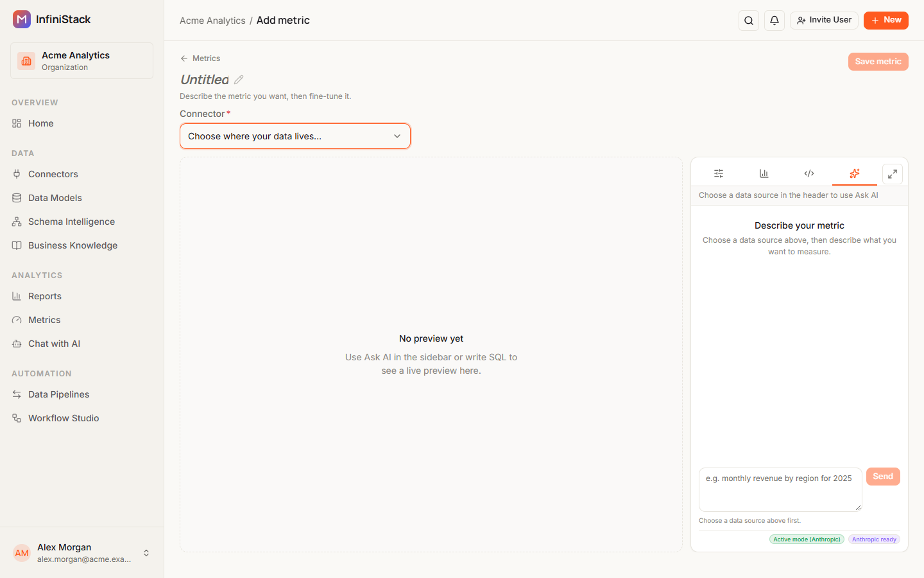924x578 pixels.
Task: Click the Invite User button
Action: (x=824, y=21)
